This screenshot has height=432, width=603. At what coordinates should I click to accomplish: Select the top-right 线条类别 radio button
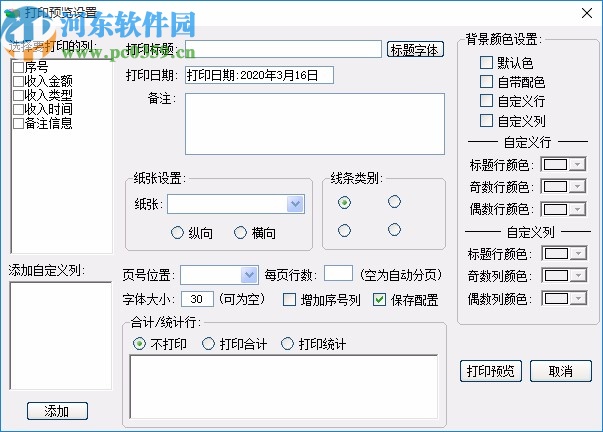tap(394, 202)
